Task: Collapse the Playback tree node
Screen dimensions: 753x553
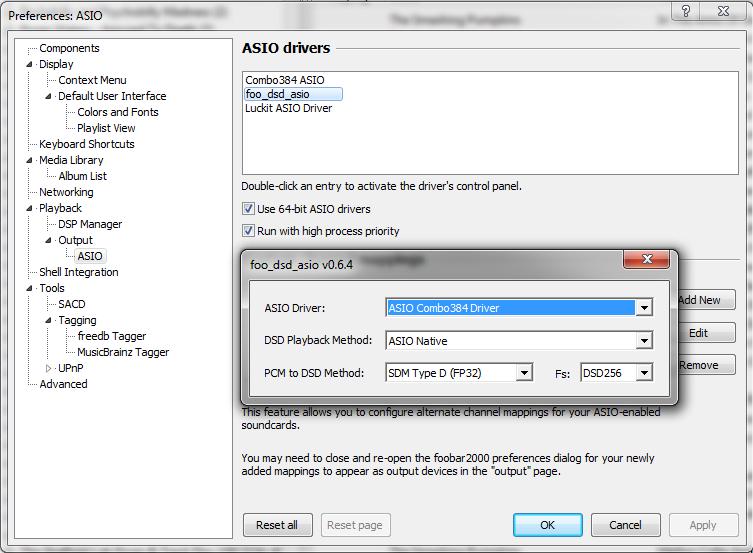Action: pyautogui.click(x=29, y=208)
